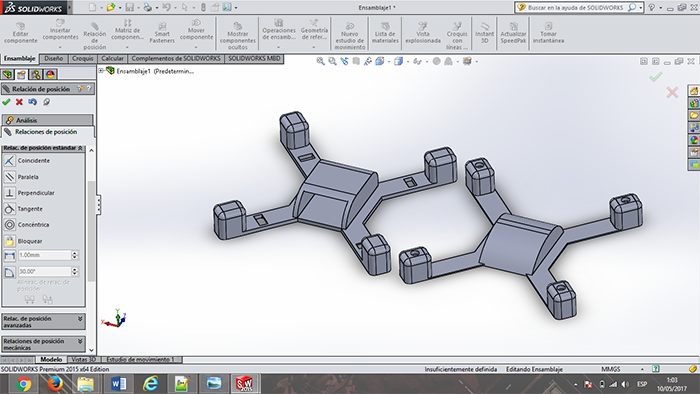Open Google Chrome from the taskbar
This screenshot has width=700, height=394.
(23, 384)
